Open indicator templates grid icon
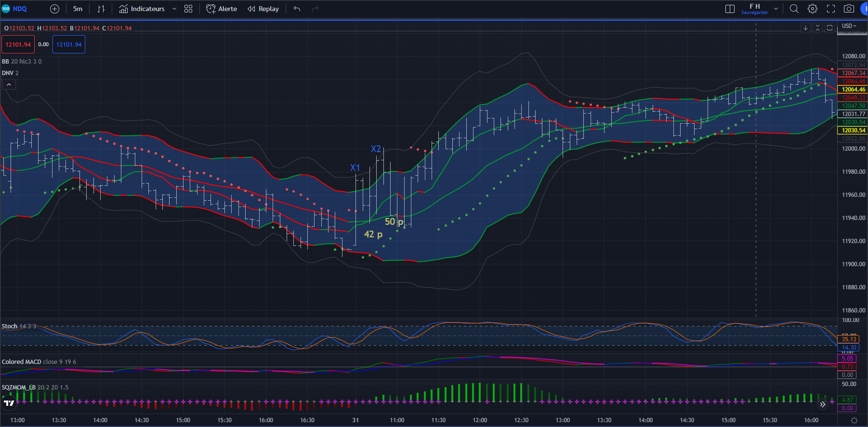Viewport: 868px width, 427px height. click(188, 9)
